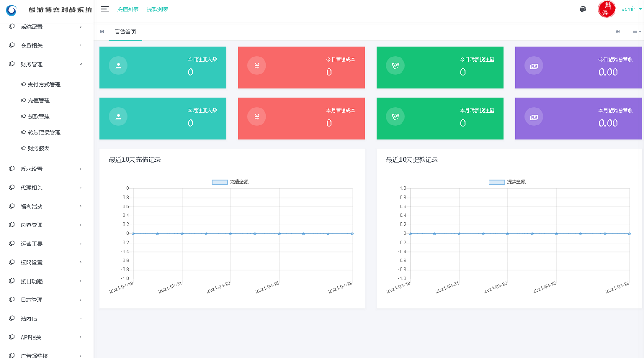
Task: Switch to the 后台首页 tab
Action: click(125, 32)
